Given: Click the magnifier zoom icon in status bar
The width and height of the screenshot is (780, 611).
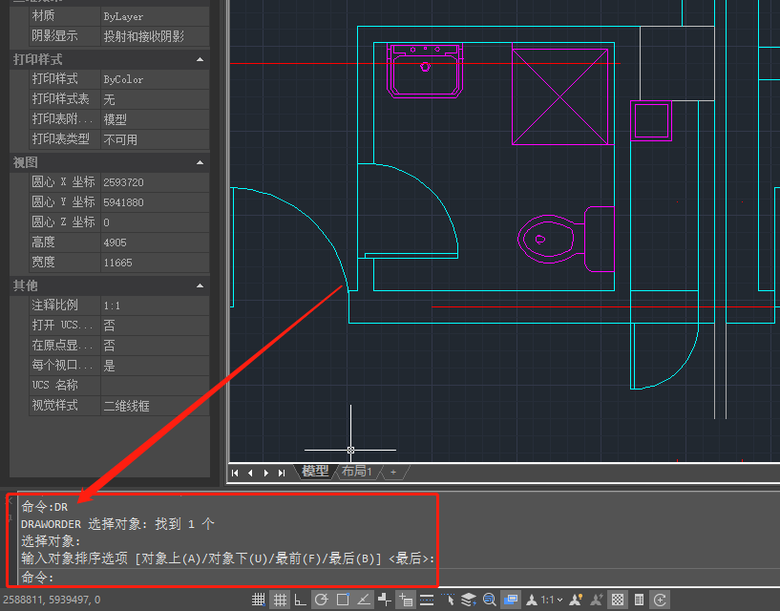Looking at the screenshot, I should (489, 600).
